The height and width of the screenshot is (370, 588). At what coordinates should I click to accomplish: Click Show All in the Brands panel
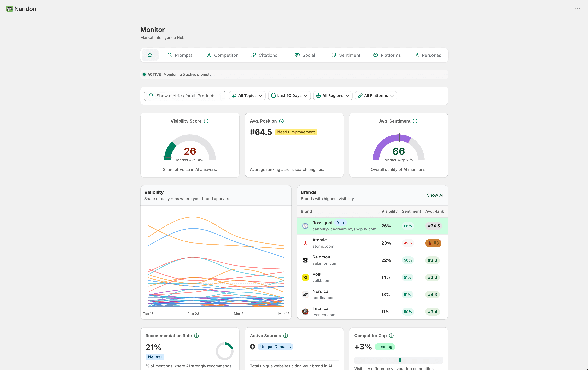(435, 195)
